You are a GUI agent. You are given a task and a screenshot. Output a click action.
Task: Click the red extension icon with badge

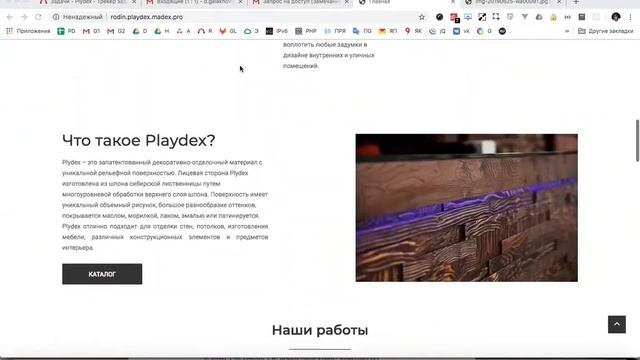pos(454,17)
